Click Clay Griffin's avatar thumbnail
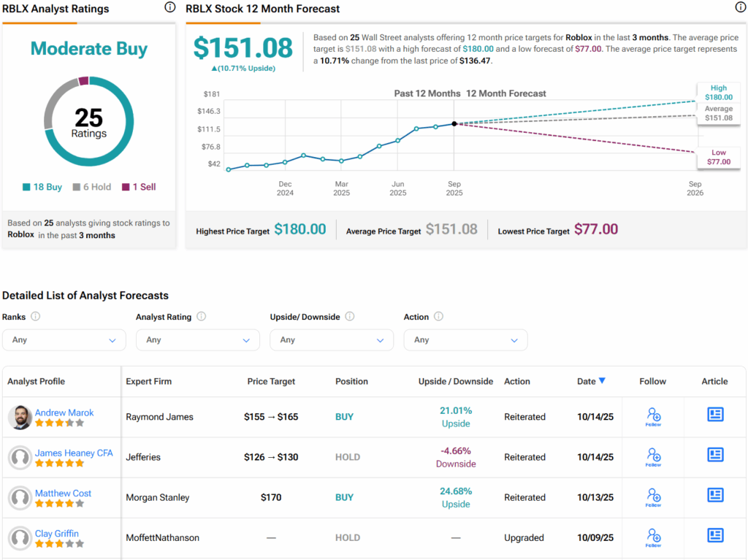 pos(20,538)
